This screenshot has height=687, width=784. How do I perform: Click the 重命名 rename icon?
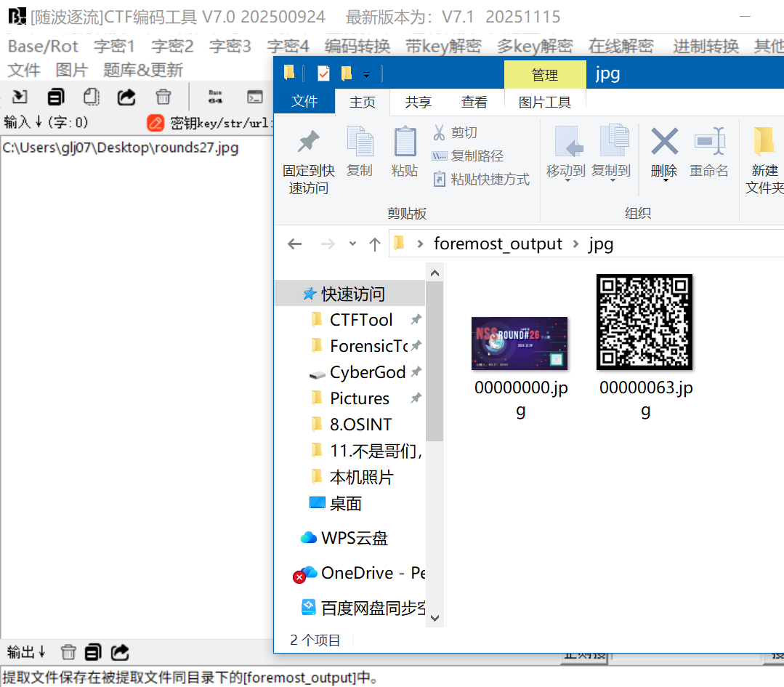(x=708, y=142)
